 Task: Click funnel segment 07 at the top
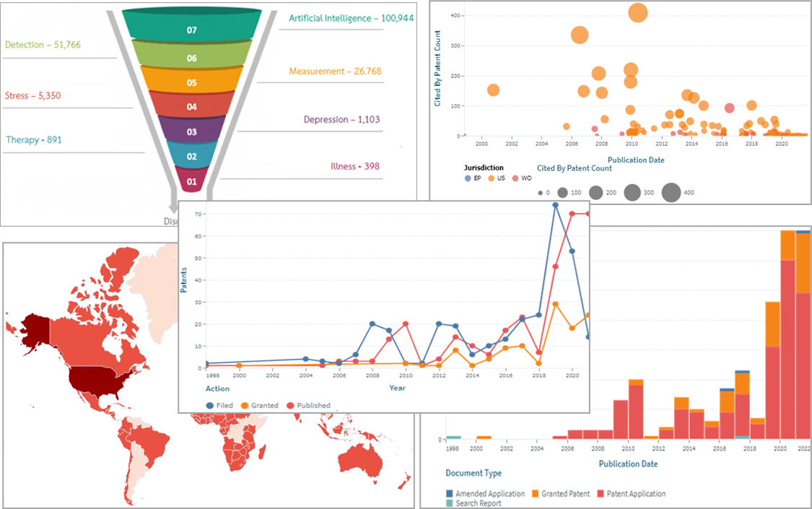192,30
